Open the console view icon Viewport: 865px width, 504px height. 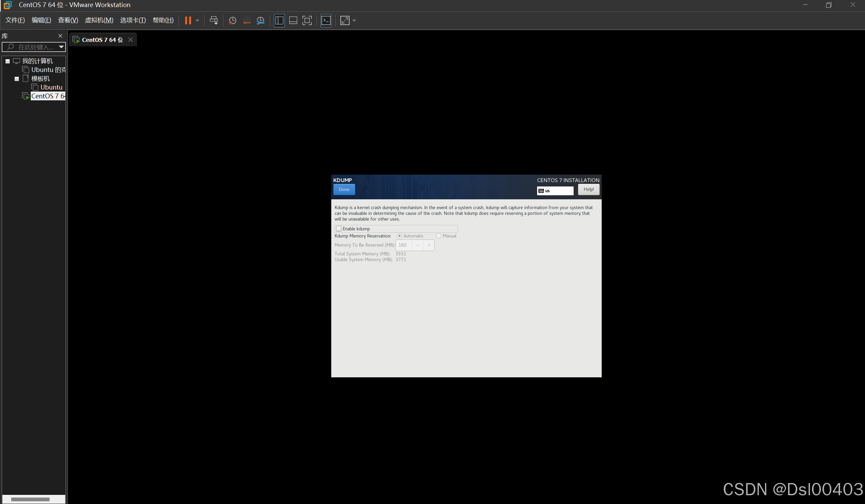click(x=326, y=21)
